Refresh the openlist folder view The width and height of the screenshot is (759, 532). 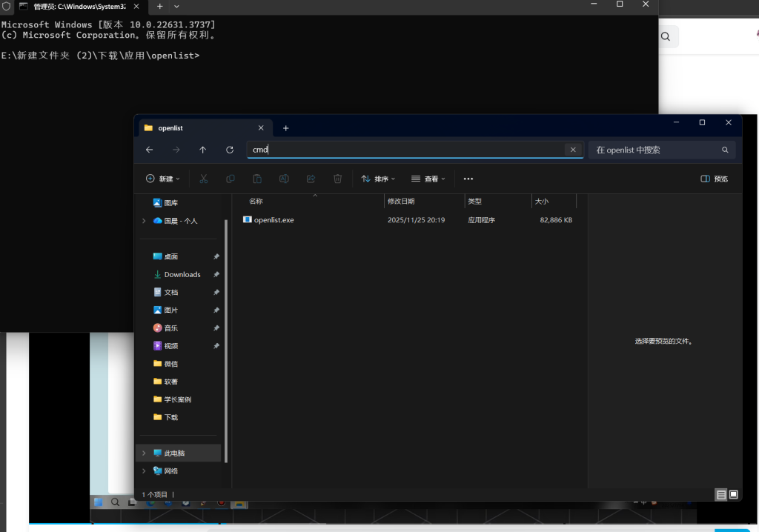click(230, 150)
